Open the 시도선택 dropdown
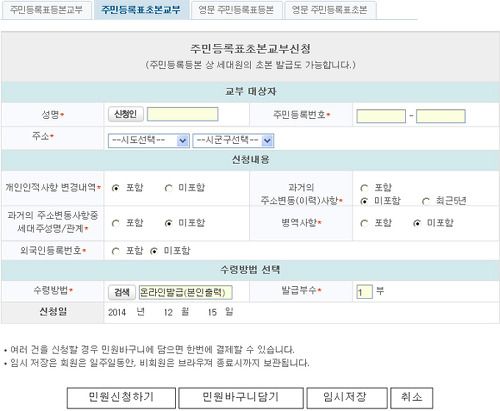Image resolution: width=500 pixels, height=411 pixels. 149,141
